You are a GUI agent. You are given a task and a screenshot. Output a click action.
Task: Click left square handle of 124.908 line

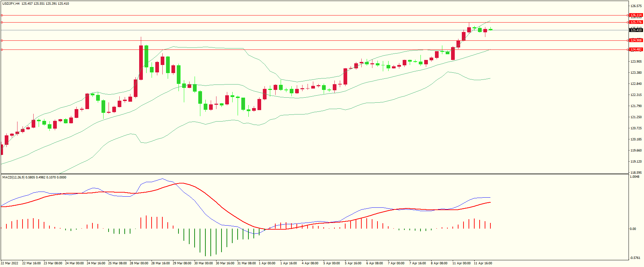pyautogui.click(x=2, y=40)
